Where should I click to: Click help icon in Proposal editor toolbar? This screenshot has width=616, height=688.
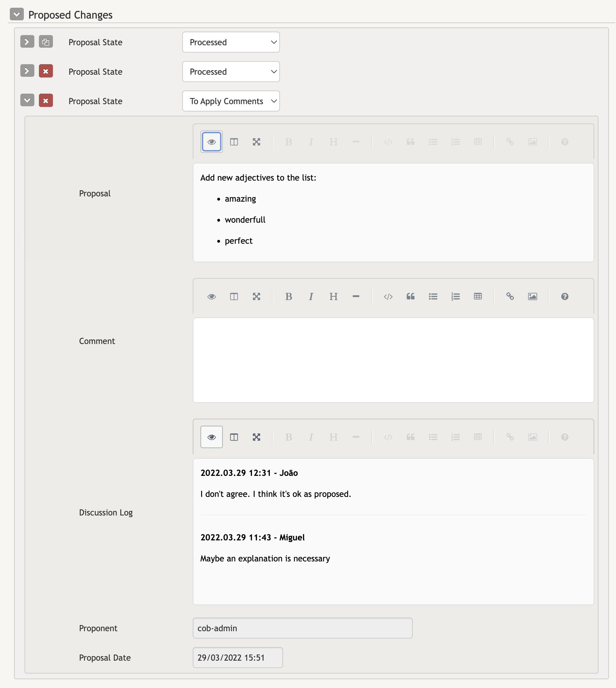point(565,142)
